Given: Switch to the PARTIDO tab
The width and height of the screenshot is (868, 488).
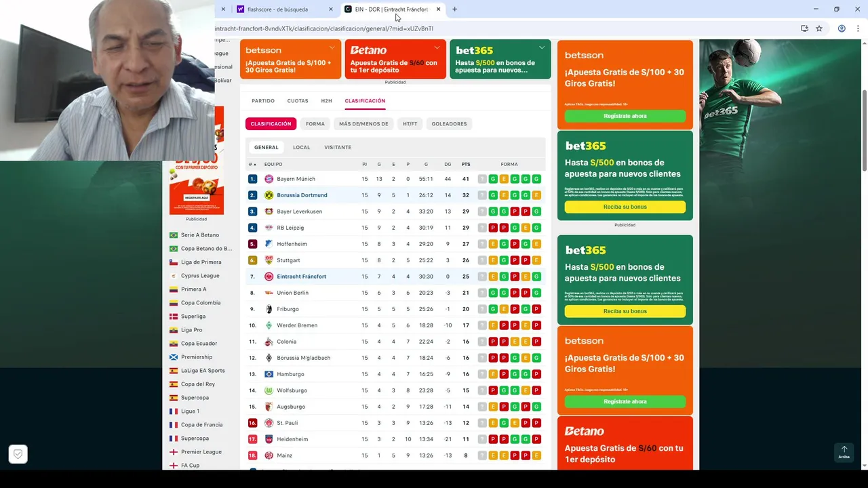Looking at the screenshot, I should click(x=263, y=101).
